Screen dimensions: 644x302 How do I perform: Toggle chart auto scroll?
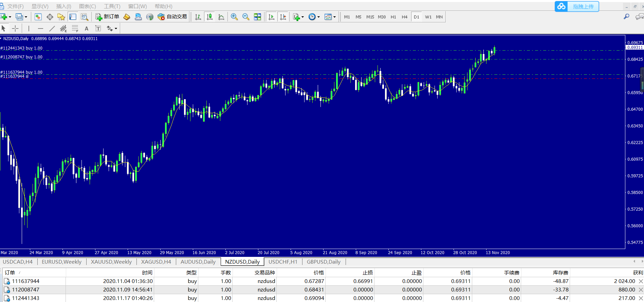point(271,17)
